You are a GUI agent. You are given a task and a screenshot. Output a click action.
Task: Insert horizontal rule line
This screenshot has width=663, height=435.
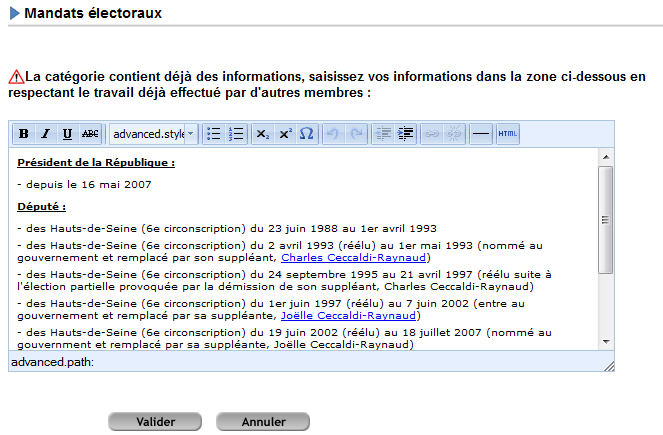pyautogui.click(x=480, y=133)
